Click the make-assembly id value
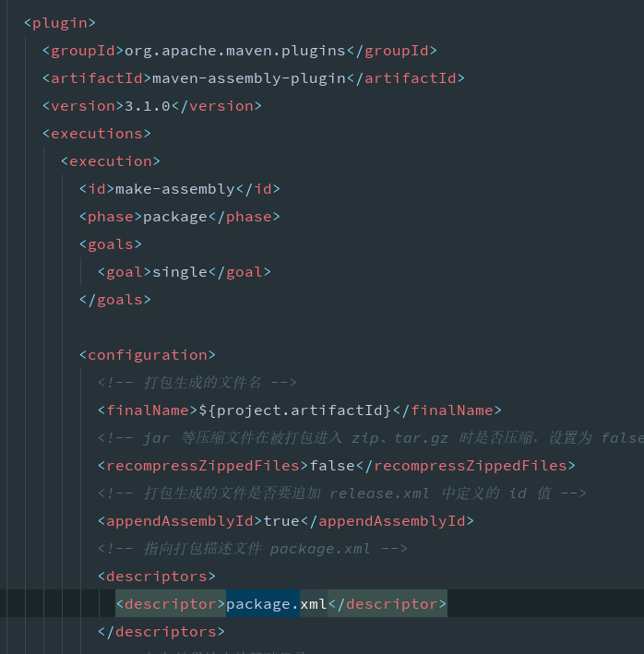The height and width of the screenshot is (654, 644). (175, 189)
